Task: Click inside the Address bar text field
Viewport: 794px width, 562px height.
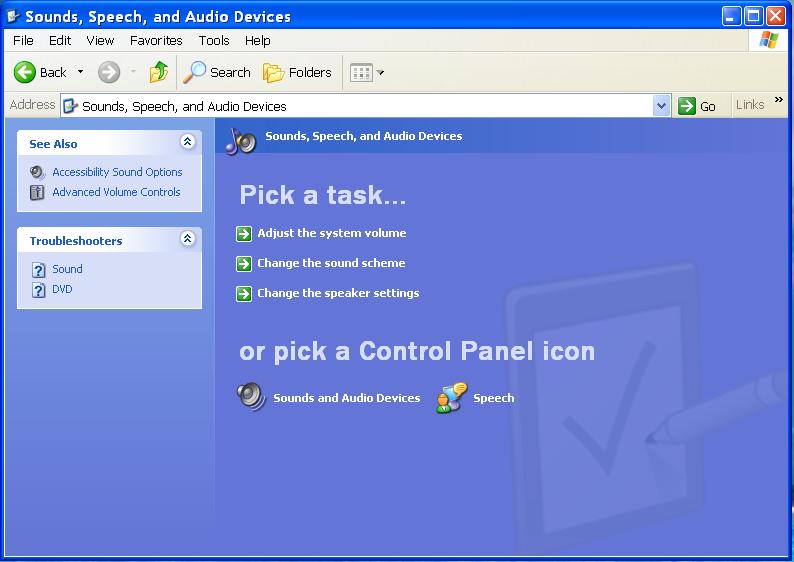Action: point(360,106)
